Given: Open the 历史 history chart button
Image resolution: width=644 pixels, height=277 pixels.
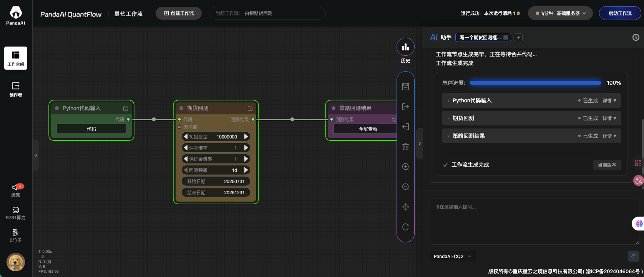Looking at the screenshot, I should (405, 47).
